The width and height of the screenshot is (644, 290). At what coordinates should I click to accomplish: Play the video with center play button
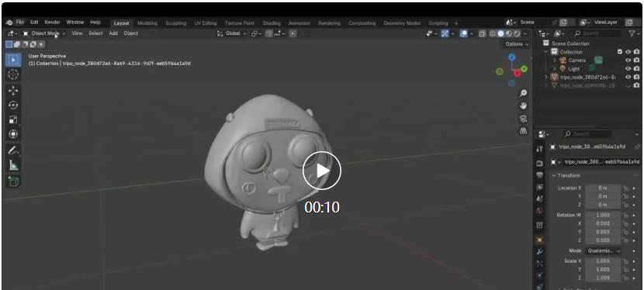322,171
